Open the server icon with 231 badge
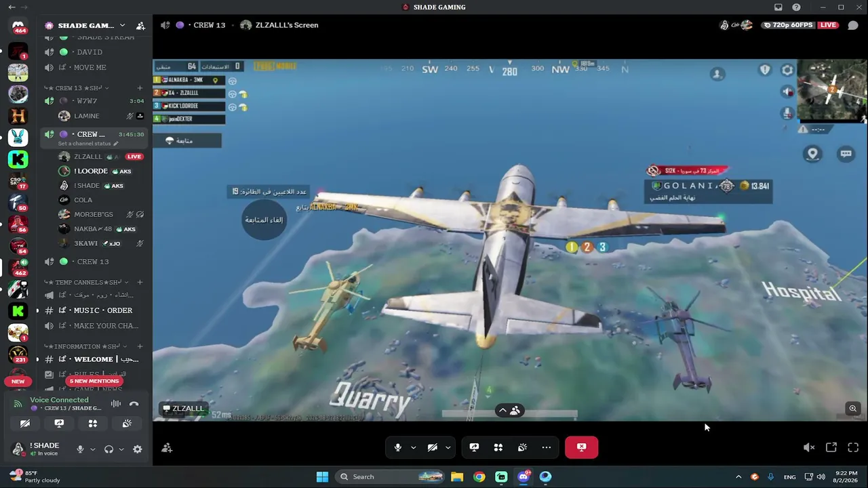 tap(18, 354)
